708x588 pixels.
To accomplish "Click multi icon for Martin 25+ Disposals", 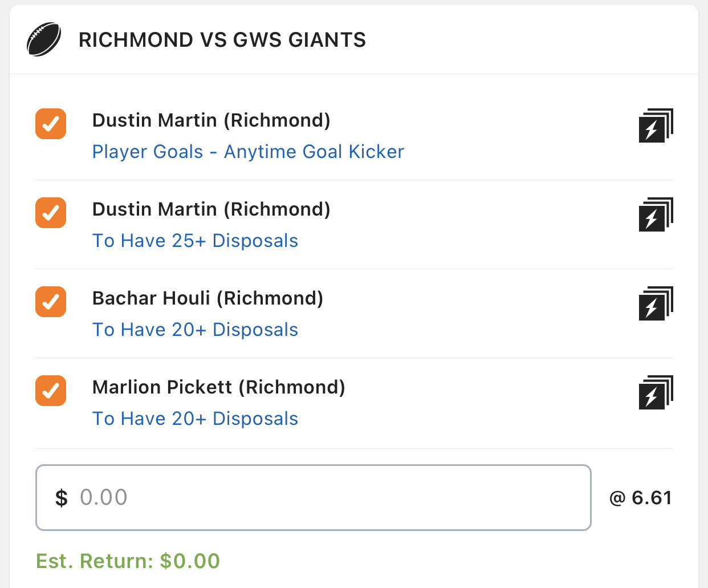I will pos(656,214).
